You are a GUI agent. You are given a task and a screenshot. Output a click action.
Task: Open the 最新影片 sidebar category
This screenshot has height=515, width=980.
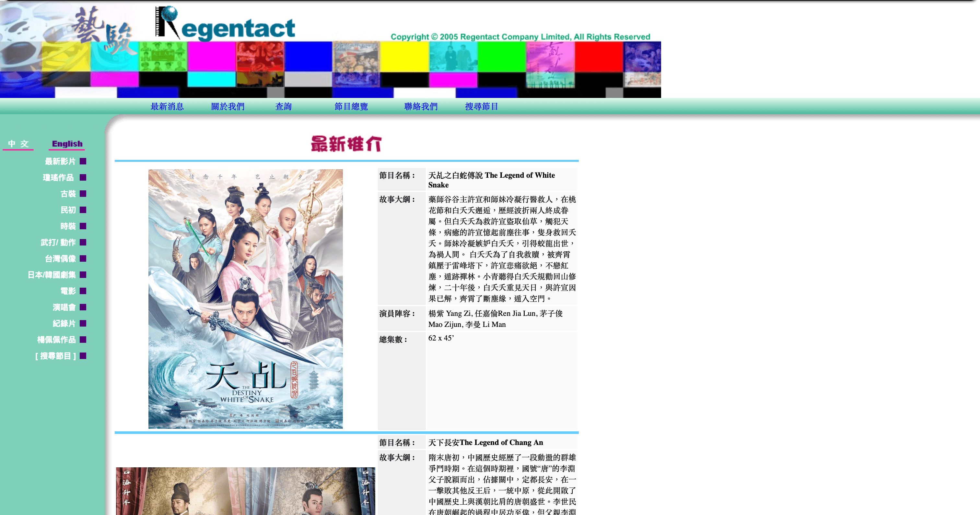coord(60,162)
